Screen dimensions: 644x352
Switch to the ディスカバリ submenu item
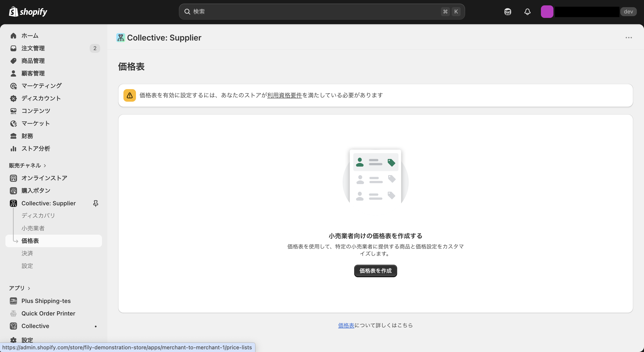click(x=38, y=216)
